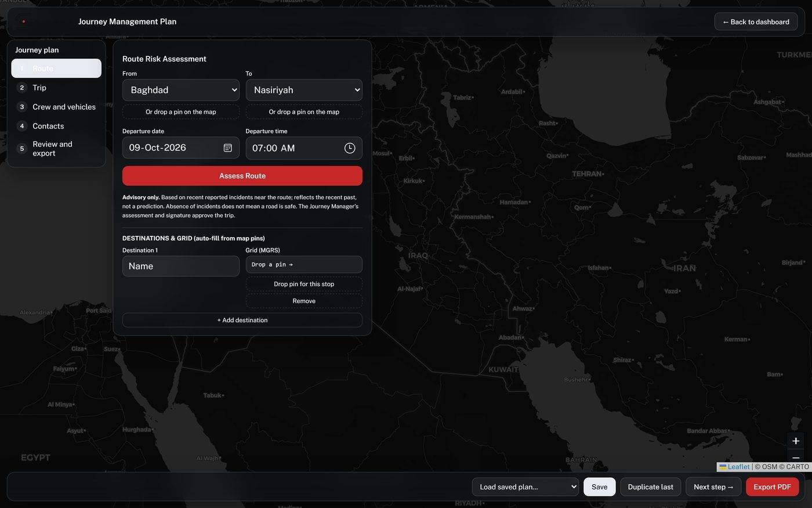812x508 pixels.
Task: Open the From location dropdown
Action: (181, 90)
